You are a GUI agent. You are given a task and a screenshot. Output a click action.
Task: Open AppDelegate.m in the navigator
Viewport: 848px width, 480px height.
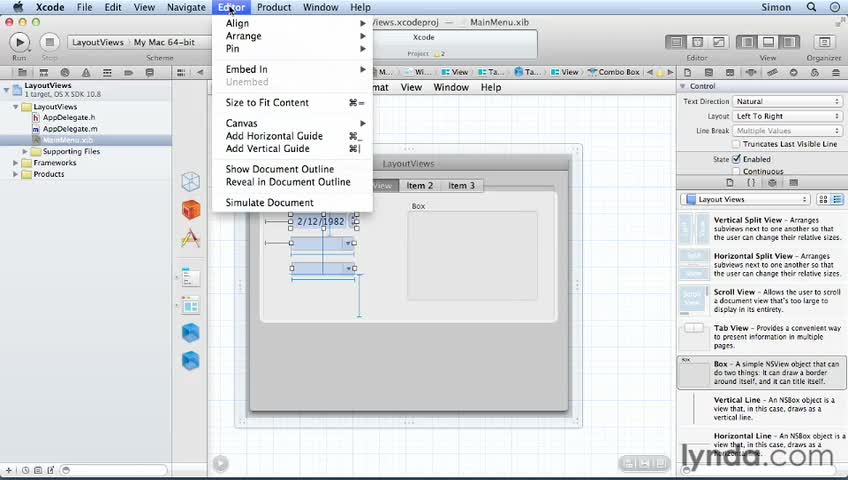click(70, 129)
